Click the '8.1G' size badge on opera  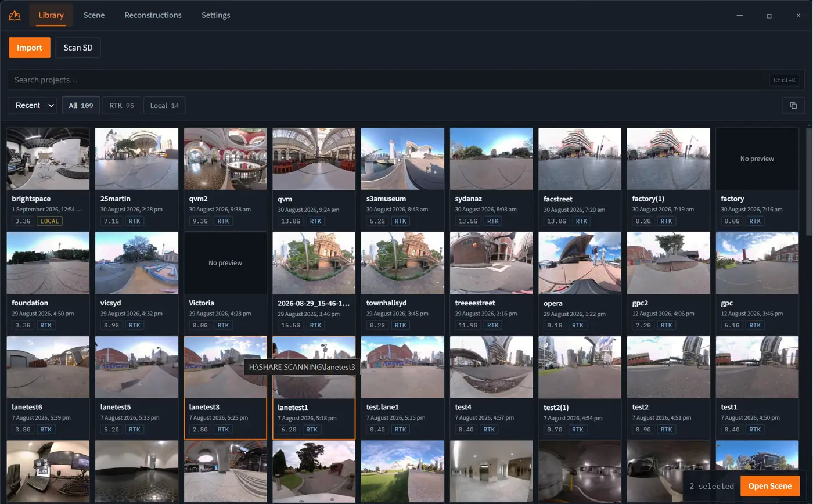553,326
